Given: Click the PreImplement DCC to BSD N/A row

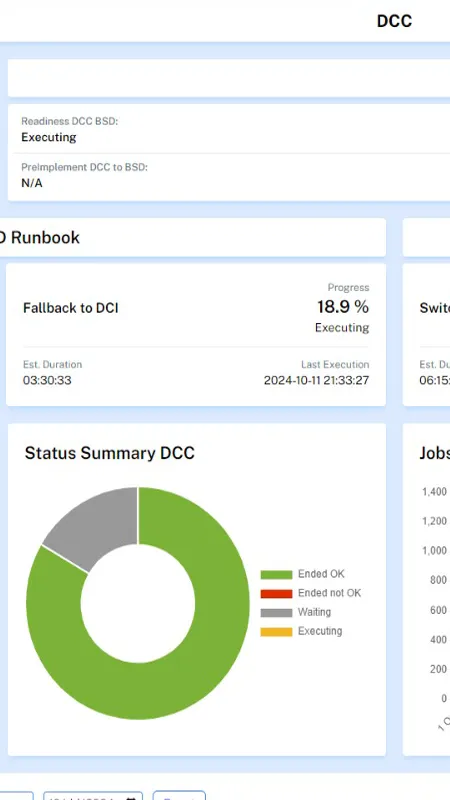Looking at the screenshot, I should [x=229, y=175].
